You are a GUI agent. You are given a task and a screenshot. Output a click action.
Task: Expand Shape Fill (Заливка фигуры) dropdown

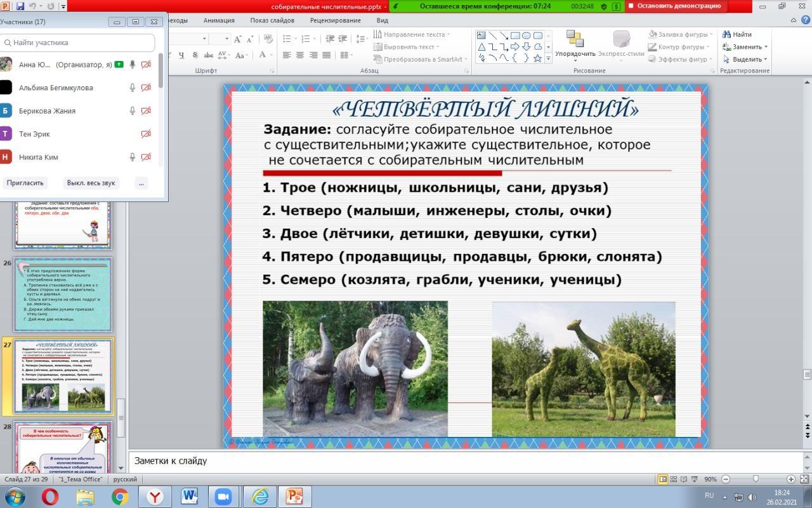point(711,34)
